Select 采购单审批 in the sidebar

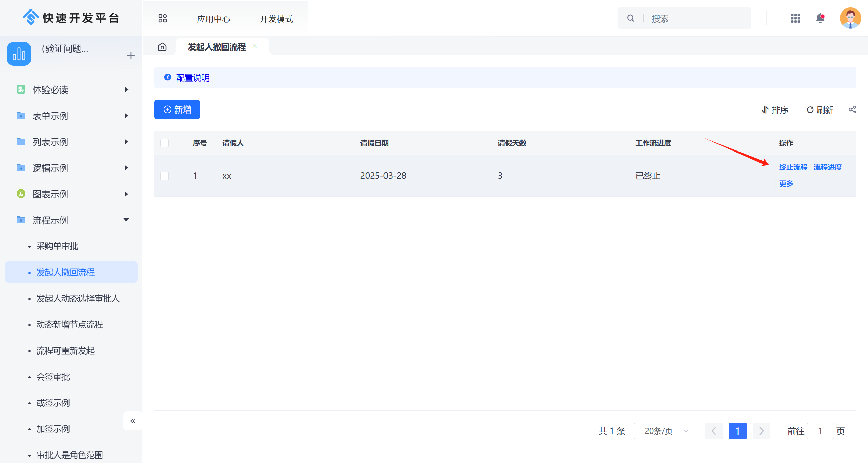click(x=57, y=246)
